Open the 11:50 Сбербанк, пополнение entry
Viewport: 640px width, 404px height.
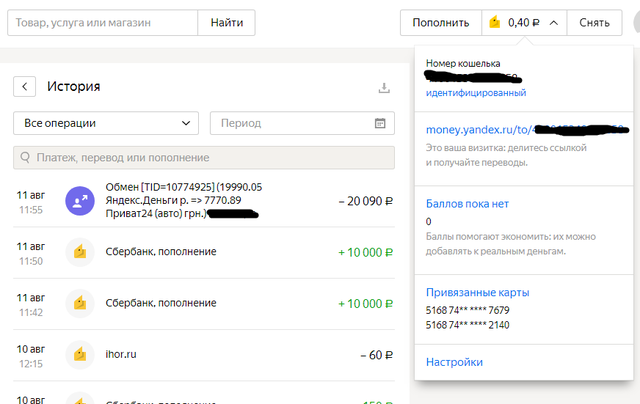point(204,252)
